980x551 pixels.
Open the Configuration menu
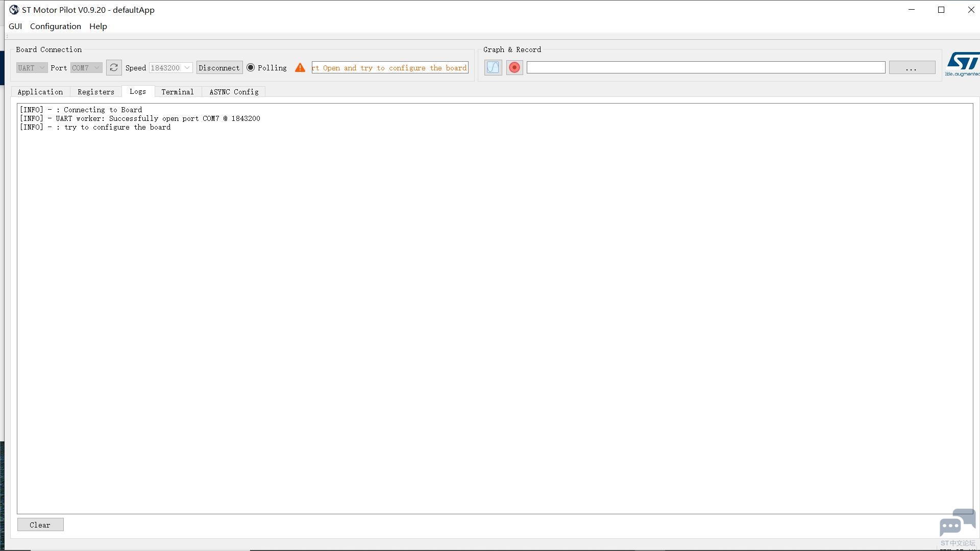click(x=56, y=27)
